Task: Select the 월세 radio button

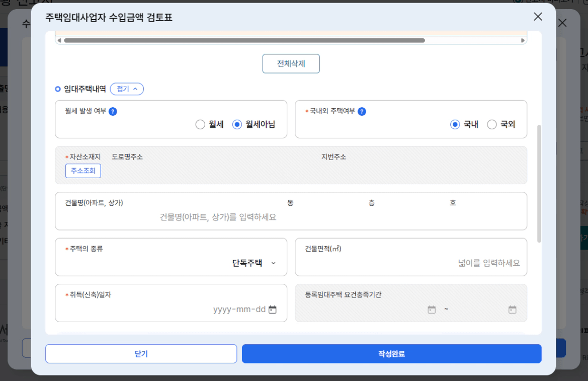Action: pyautogui.click(x=200, y=124)
